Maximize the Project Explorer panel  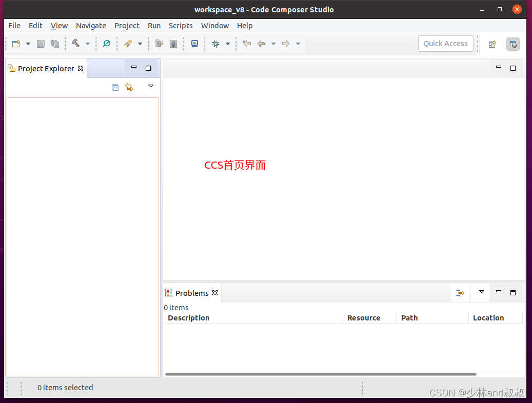[x=148, y=68]
